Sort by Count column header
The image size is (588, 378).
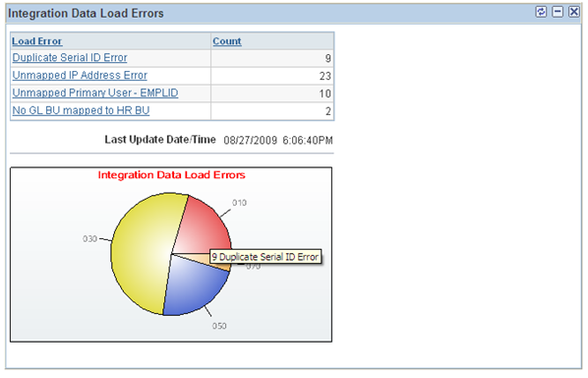tap(227, 41)
